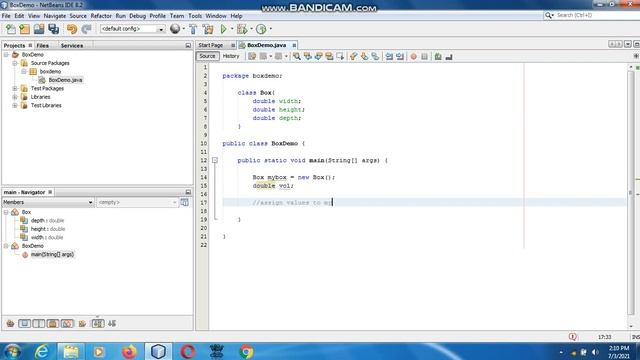
Task: Collapse the Box class in Navigator
Action: pos(6,212)
